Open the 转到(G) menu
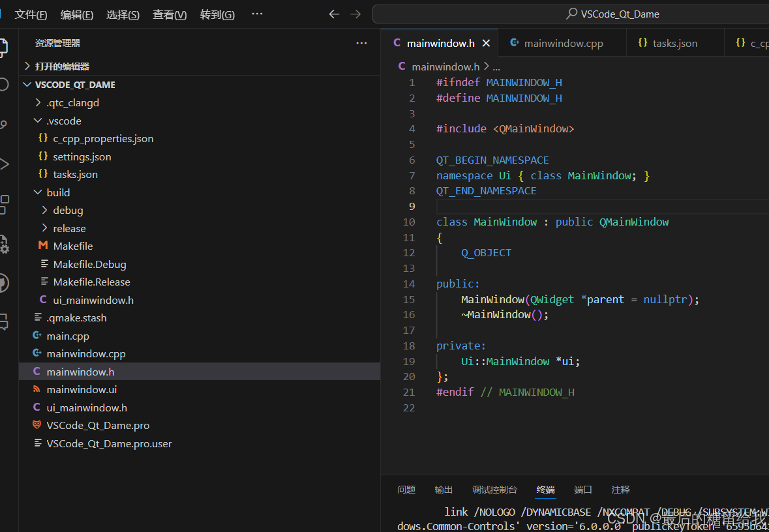The height and width of the screenshot is (532, 769). coord(217,15)
